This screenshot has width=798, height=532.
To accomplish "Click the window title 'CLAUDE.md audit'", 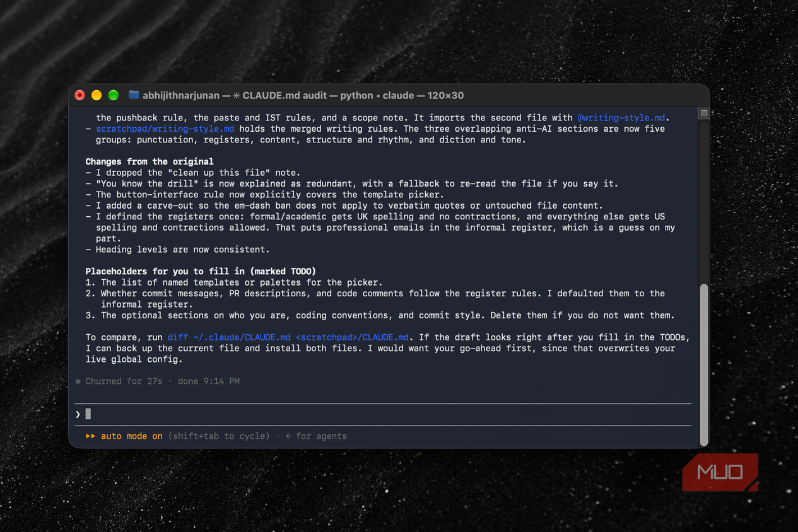I will 285,96.
